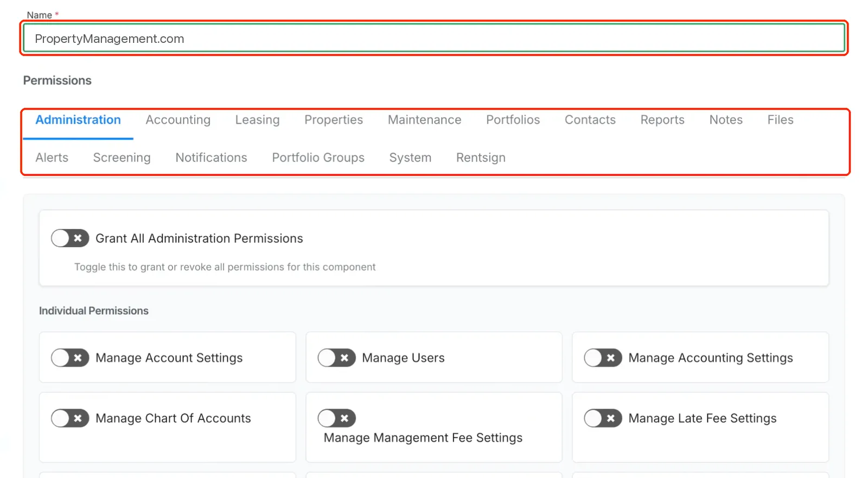868x478 pixels.
Task: Toggle Manage Chart Of Accounts permission
Action: [x=70, y=418]
